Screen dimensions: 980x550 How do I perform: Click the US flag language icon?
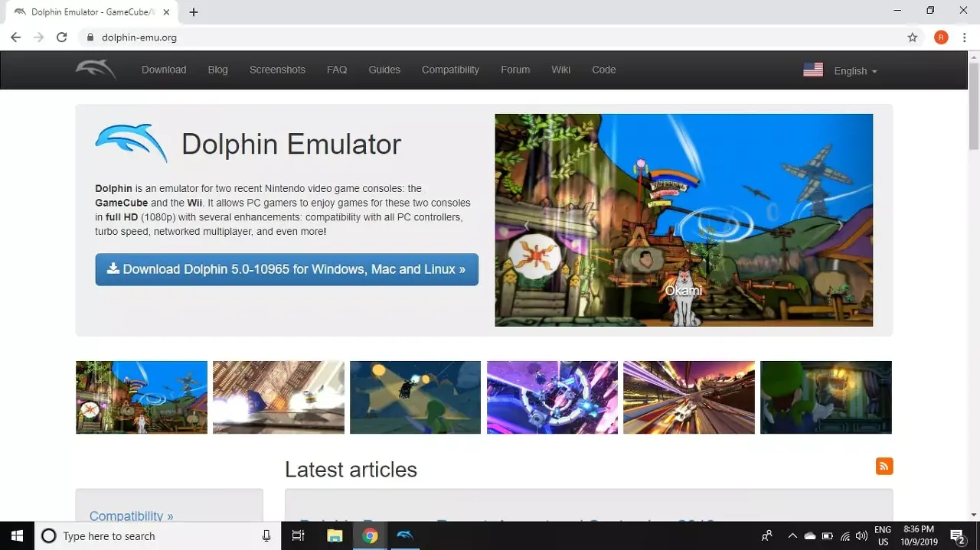813,70
